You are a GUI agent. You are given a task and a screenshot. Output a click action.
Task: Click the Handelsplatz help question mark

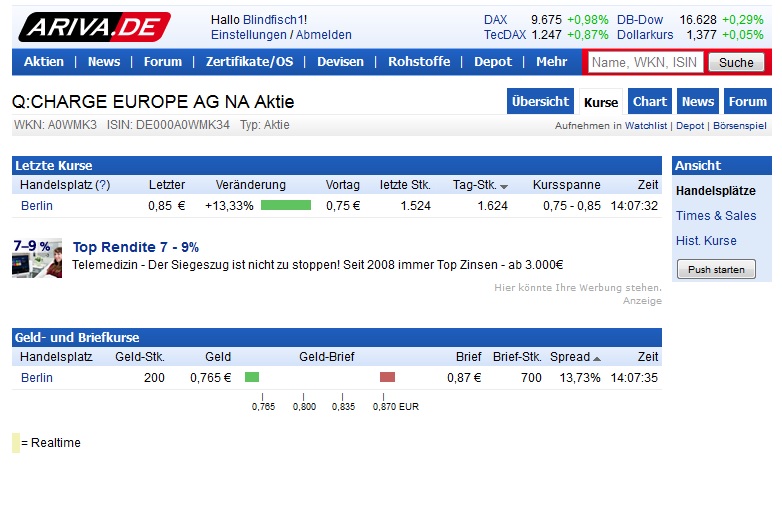tap(102, 185)
